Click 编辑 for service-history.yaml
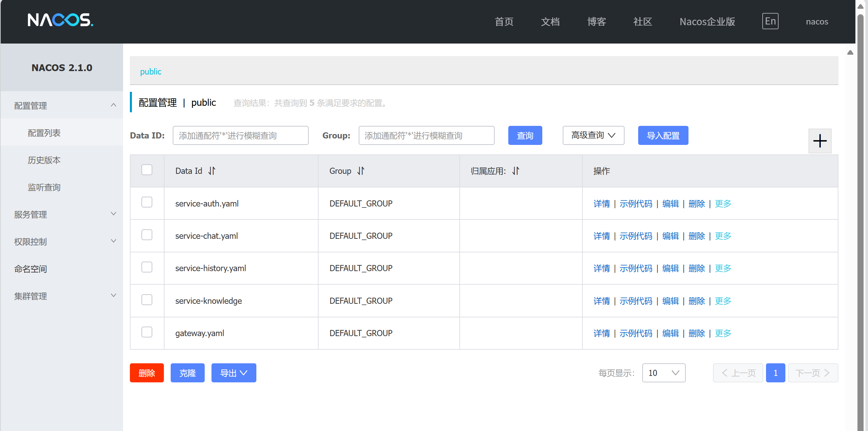The height and width of the screenshot is (431, 868). [x=670, y=268]
